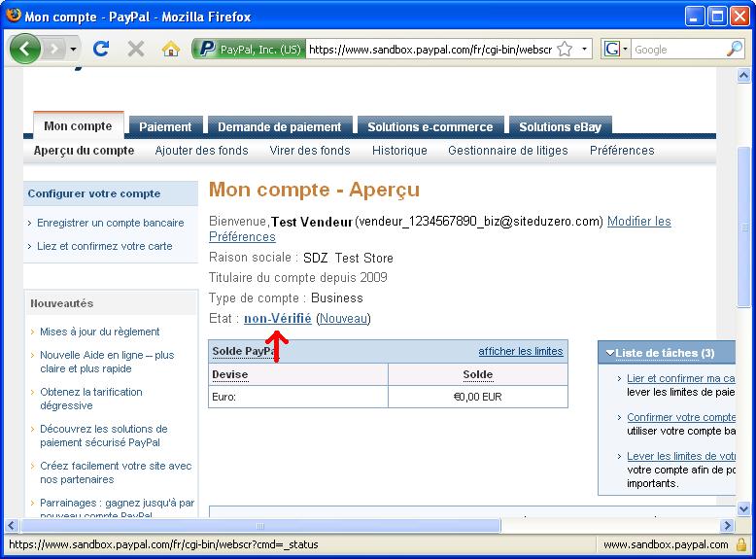Image resolution: width=756 pixels, height=559 pixels.
Task: Click the Modifier les Préférences link
Action: pyautogui.click(x=638, y=222)
